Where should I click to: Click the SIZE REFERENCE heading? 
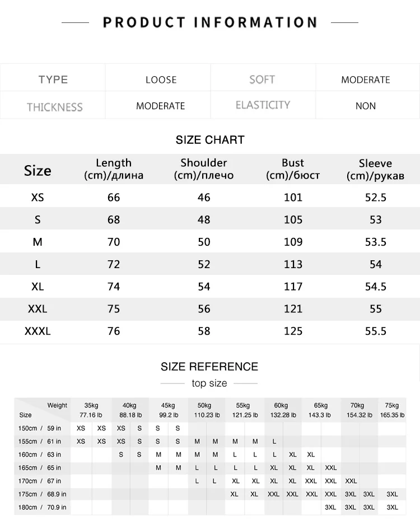coord(209,367)
